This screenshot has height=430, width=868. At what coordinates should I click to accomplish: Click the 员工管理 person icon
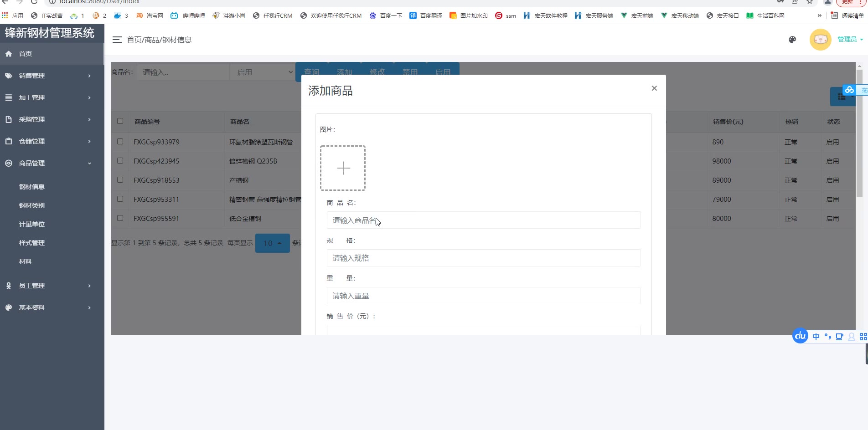click(x=9, y=286)
